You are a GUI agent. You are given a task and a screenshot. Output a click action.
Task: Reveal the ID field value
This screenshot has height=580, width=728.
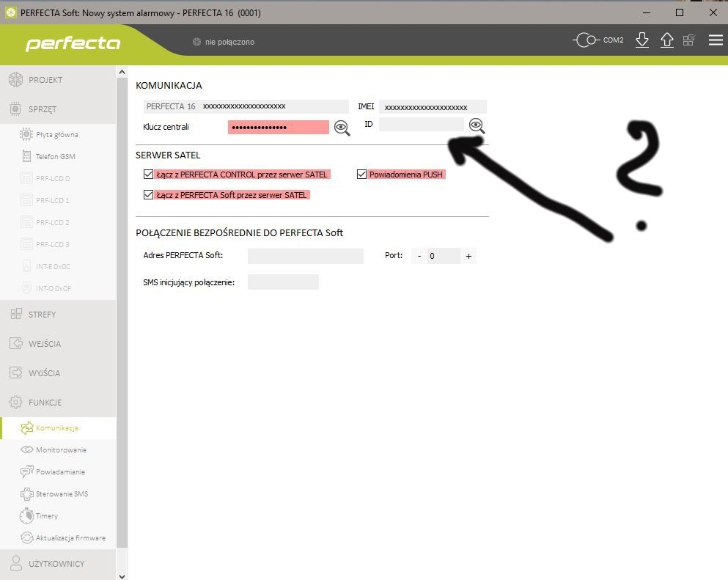(477, 126)
